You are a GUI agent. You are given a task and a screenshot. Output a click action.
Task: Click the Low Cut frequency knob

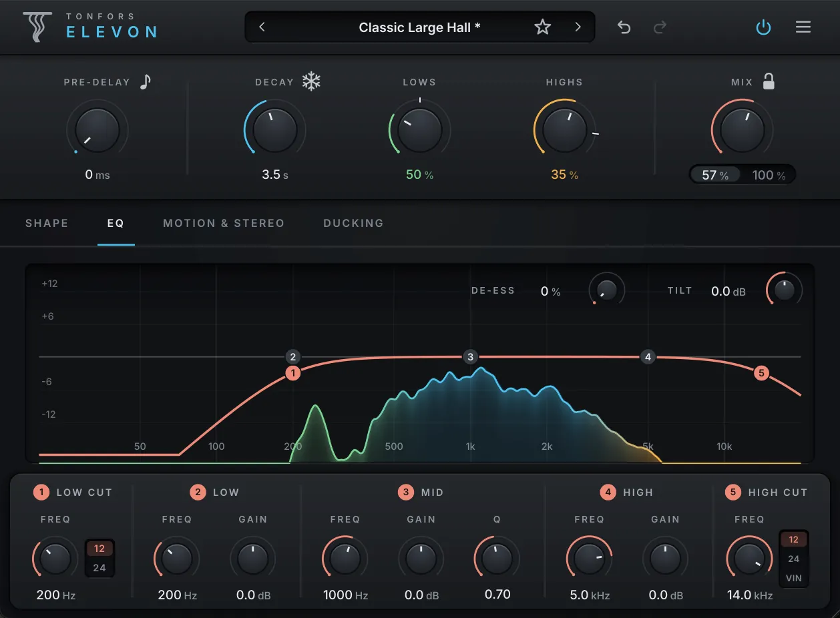click(55, 559)
